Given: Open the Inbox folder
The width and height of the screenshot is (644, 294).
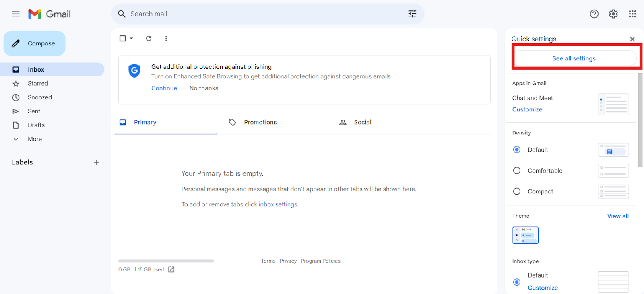Looking at the screenshot, I should point(52,70).
